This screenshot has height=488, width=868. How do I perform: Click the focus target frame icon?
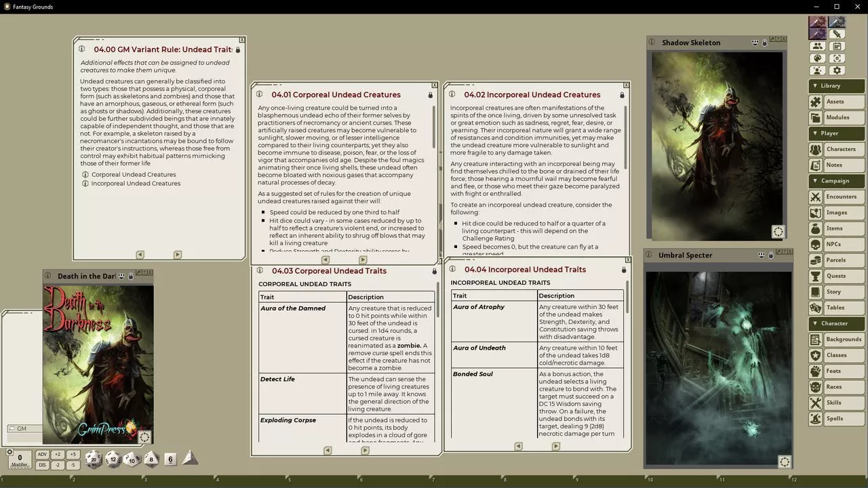tap(837, 58)
